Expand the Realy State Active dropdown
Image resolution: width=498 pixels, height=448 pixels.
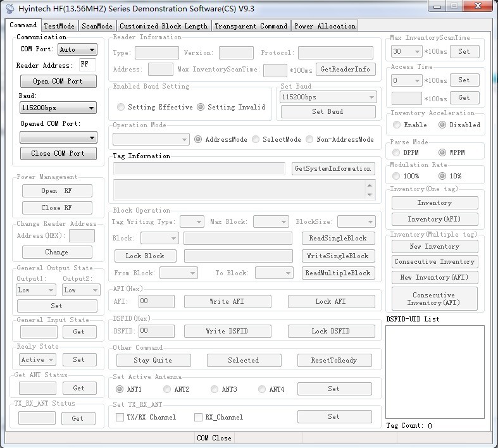(37, 360)
